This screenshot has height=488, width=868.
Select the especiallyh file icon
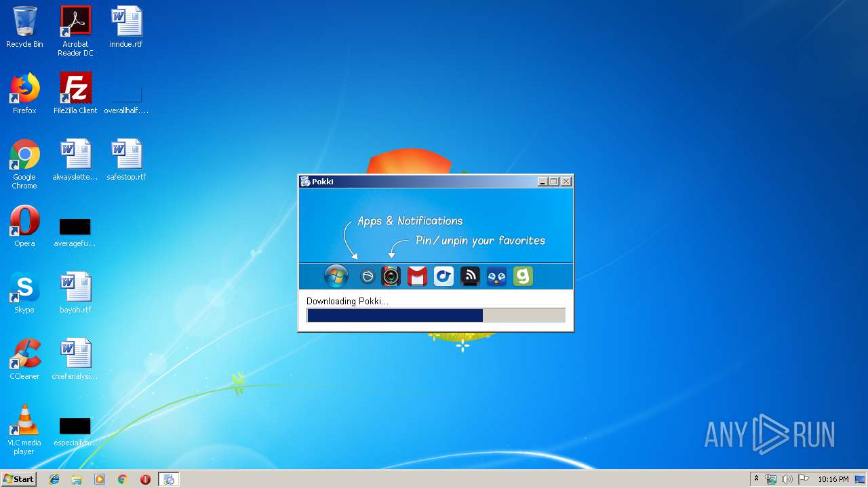(x=75, y=431)
